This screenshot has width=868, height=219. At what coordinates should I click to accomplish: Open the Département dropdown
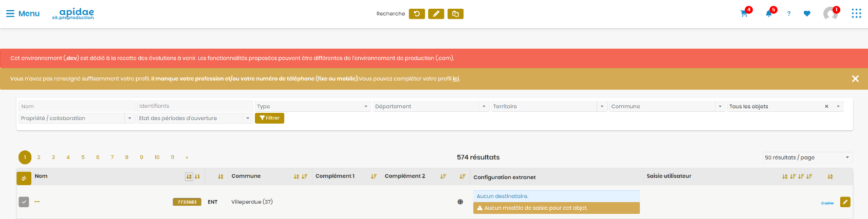pyautogui.click(x=431, y=106)
